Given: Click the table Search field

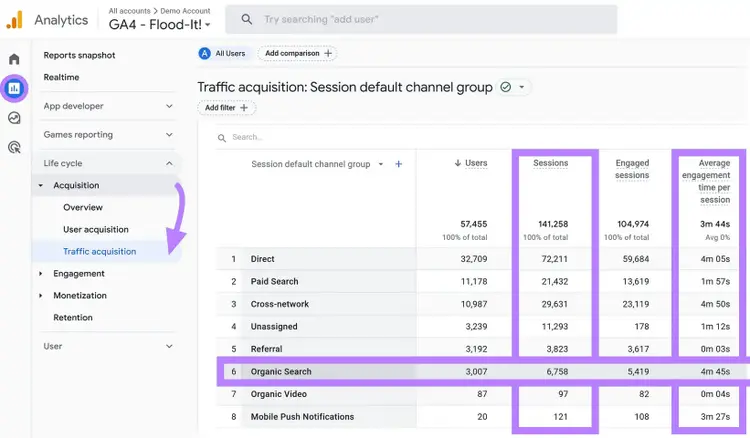Looking at the screenshot, I should pos(247,137).
